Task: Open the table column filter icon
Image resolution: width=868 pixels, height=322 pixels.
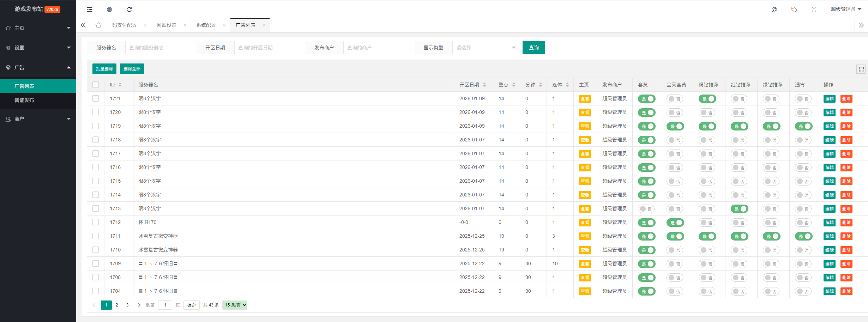Action: [861, 69]
